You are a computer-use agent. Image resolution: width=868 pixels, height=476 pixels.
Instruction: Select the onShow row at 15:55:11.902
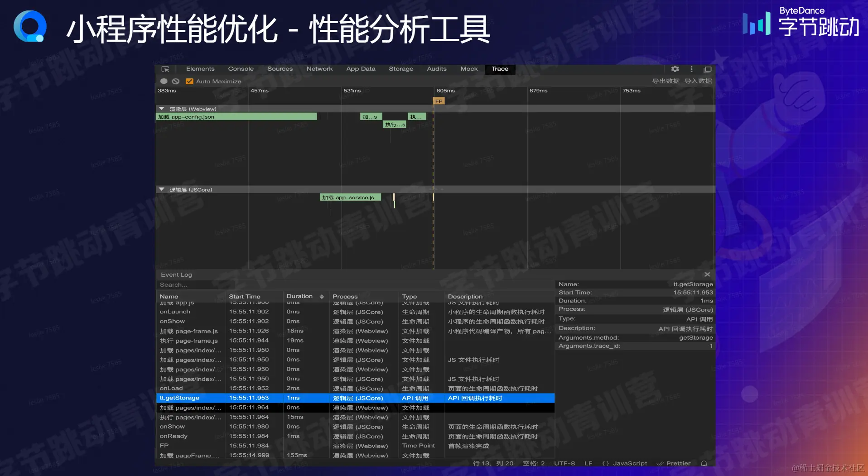355,322
